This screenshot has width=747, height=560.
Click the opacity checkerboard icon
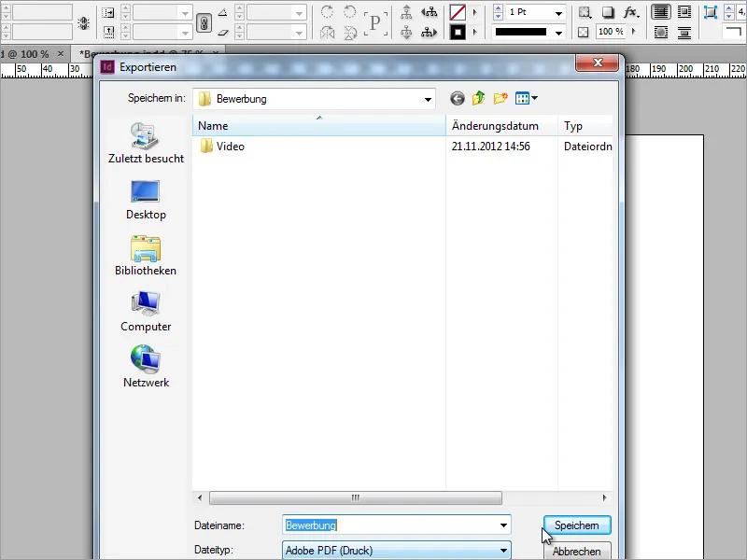(583, 33)
